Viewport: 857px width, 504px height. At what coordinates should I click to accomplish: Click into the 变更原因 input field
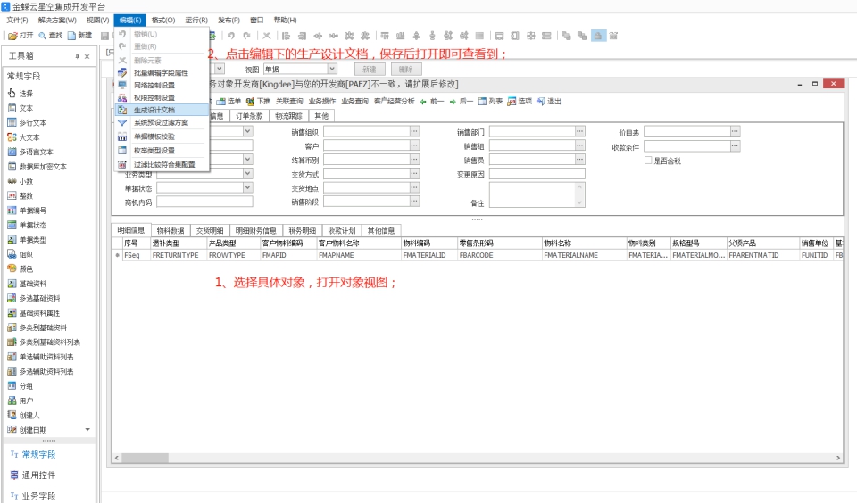537,174
